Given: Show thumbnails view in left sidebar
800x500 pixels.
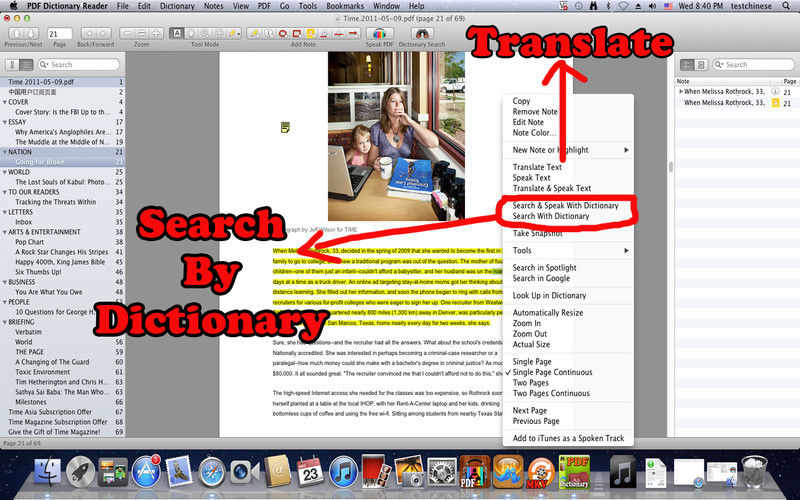Looking at the screenshot, I should coord(13,65).
